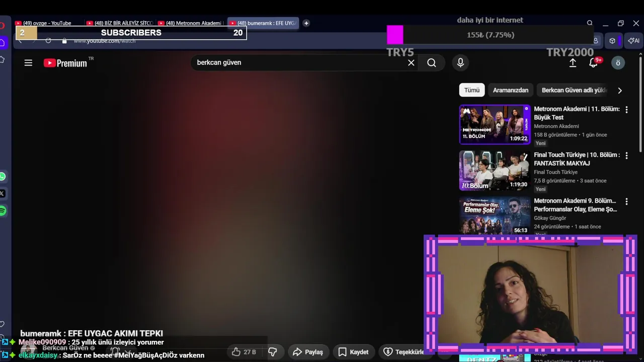This screenshot has width=644, height=362.
Task: Open the account avatar menu
Action: pos(618,63)
